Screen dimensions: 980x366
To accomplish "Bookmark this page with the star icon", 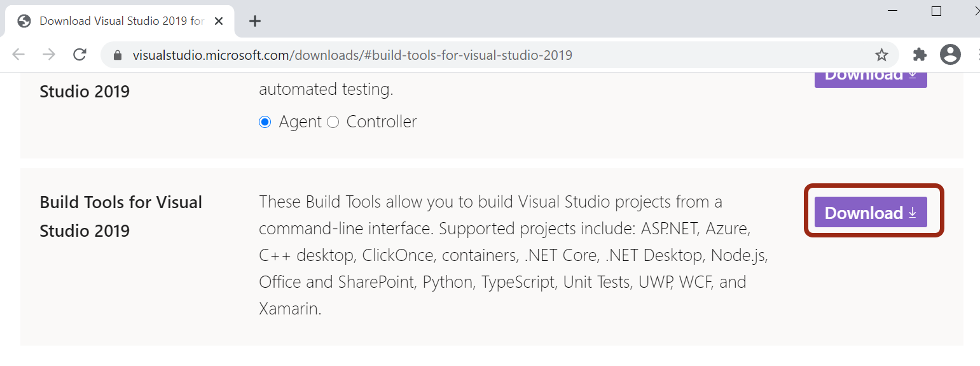I will click(881, 55).
